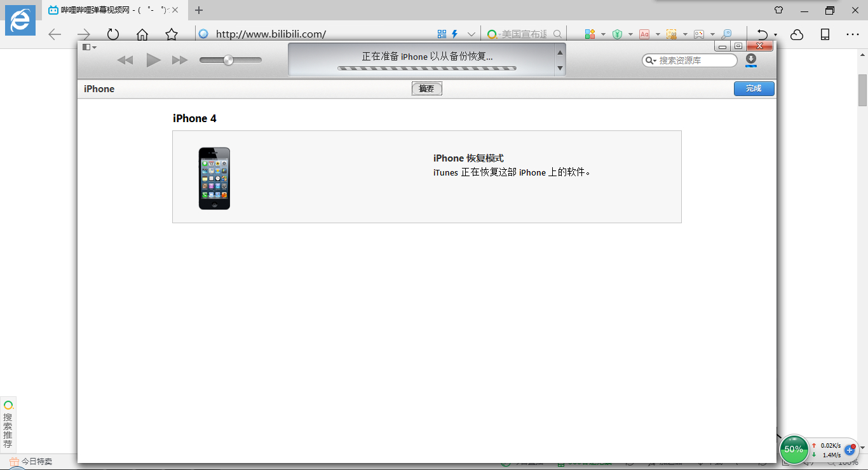Viewport: 868px width, 470px height.
Task: Click the iTunes volume slider knob
Action: pyautogui.click(x=228, y=60)
